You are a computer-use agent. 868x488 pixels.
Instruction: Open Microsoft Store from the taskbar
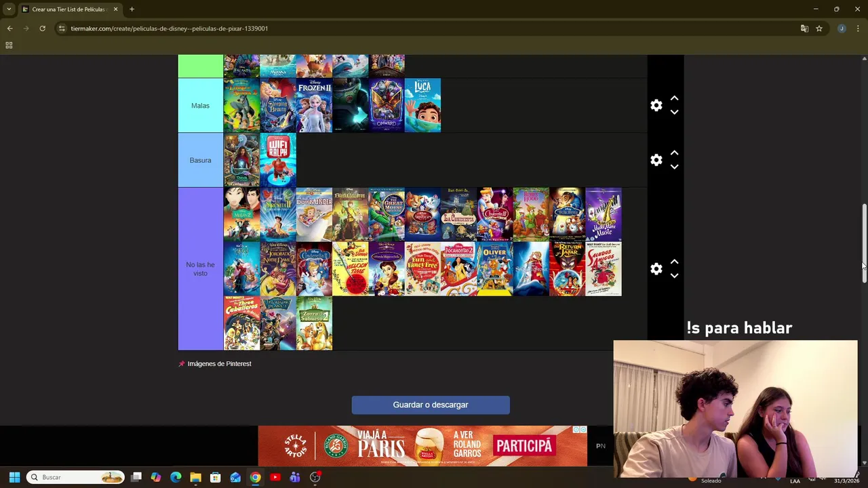(215, 477)
